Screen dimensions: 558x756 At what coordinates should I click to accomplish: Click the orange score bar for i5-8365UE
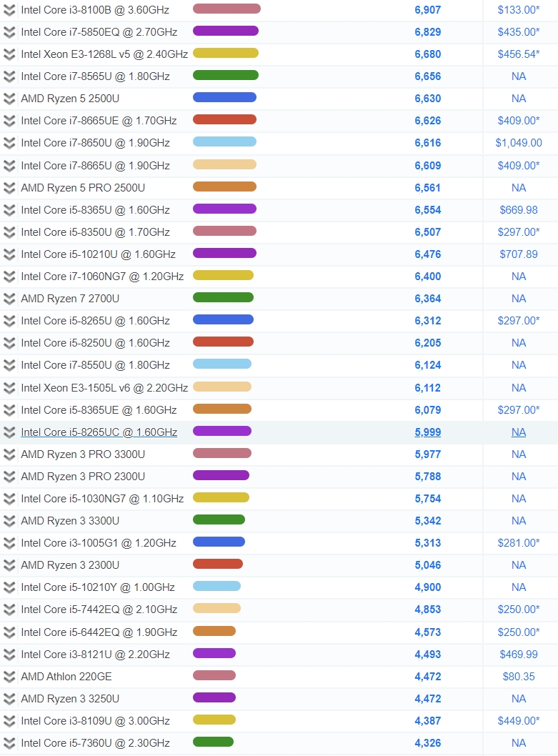click(222, 409)
